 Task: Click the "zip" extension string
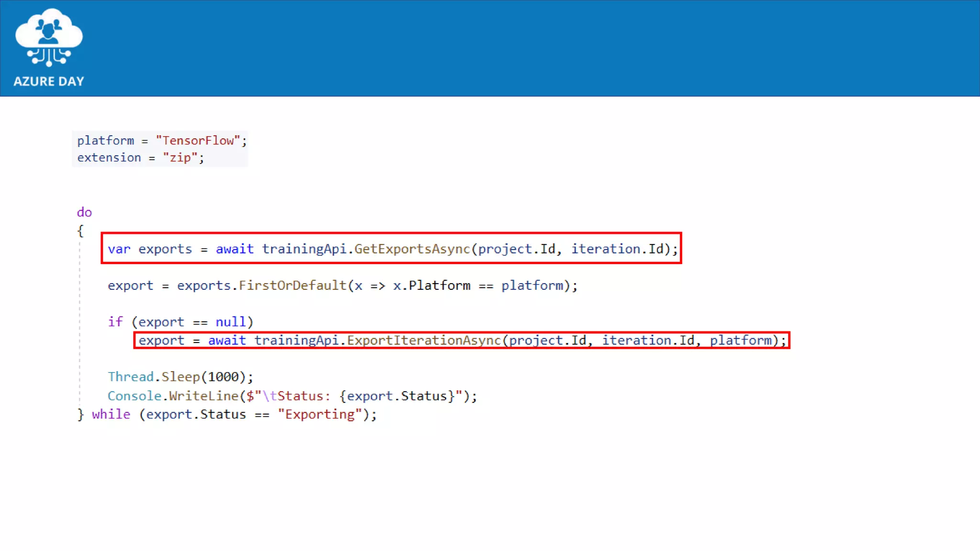tap(180, 158)
